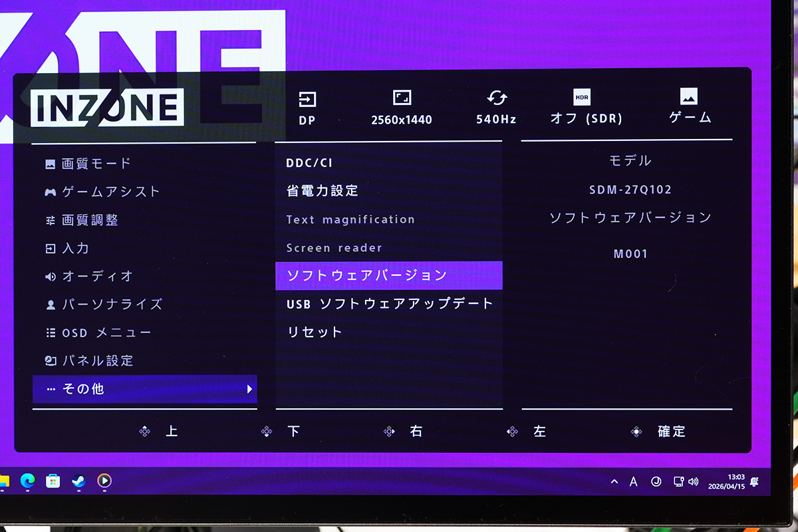
Task: Click the volume icon in system tray
Action: click(x=694, y=481)
